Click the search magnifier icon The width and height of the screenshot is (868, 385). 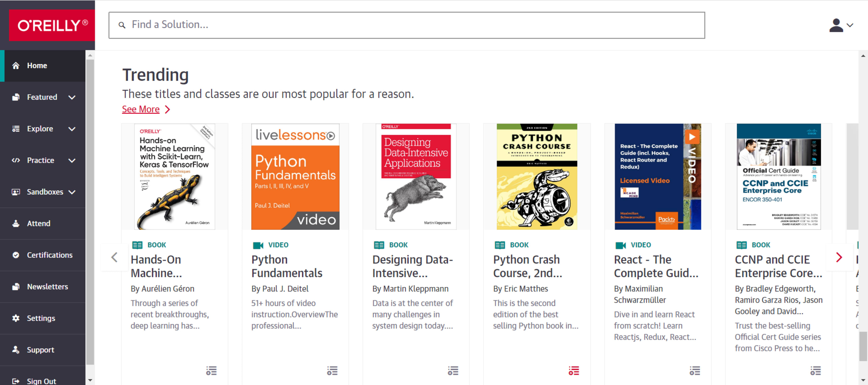122,25
